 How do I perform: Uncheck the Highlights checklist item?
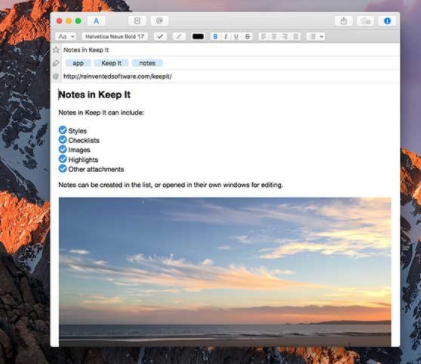(x=63, y=159)
